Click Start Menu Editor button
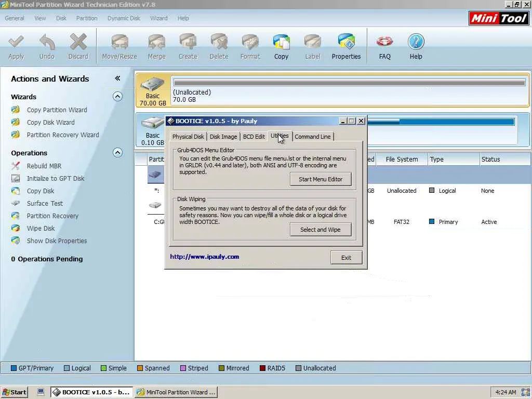The height and width of the screenshot is (399, 532). 321,179
